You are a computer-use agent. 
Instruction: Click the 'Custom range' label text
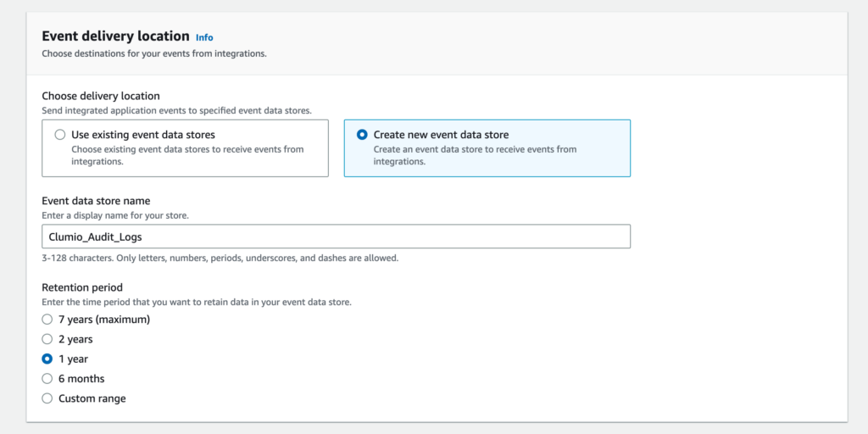(x=92, y=398)
